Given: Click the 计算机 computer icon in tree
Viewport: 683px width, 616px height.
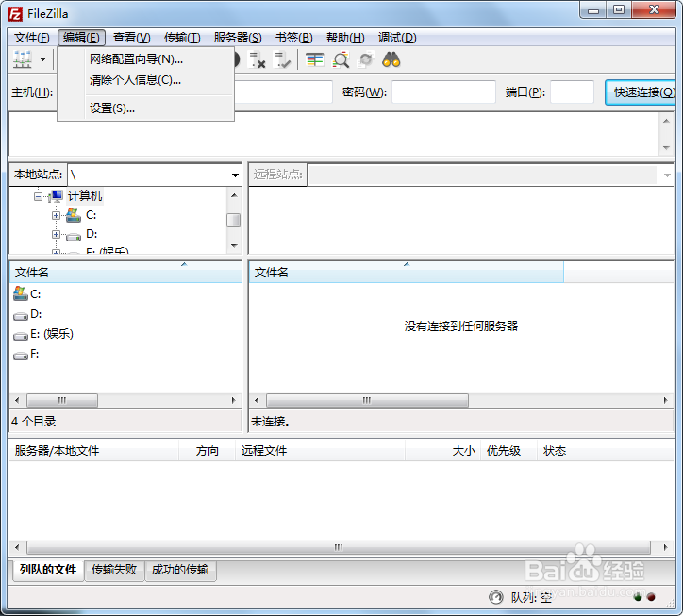Looking at the screenshot, I should click(57, 196).
